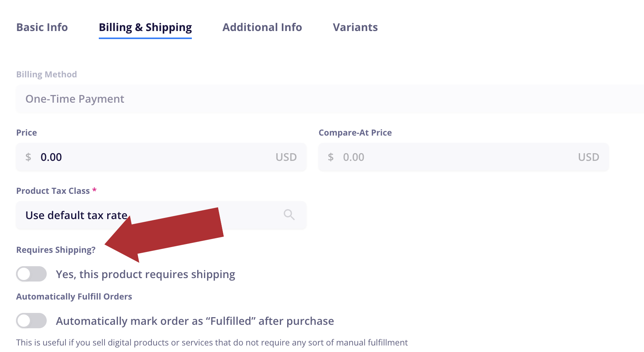Enable the requires shipping toggle

point(31,274)
